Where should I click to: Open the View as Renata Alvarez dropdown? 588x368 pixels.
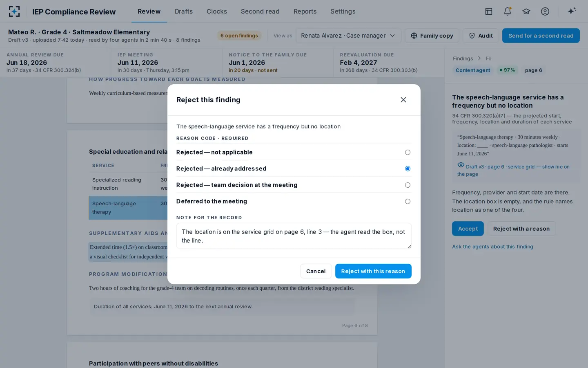coord(348,36)
